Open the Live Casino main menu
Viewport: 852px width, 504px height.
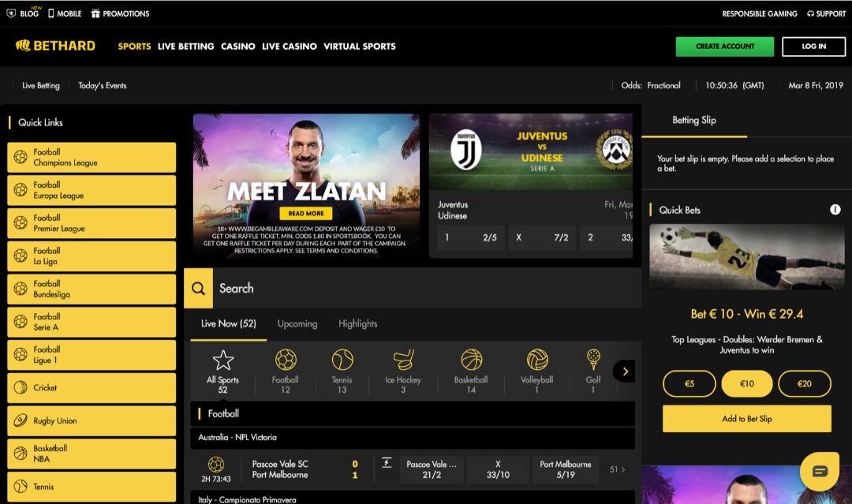(x=289, y=47)
